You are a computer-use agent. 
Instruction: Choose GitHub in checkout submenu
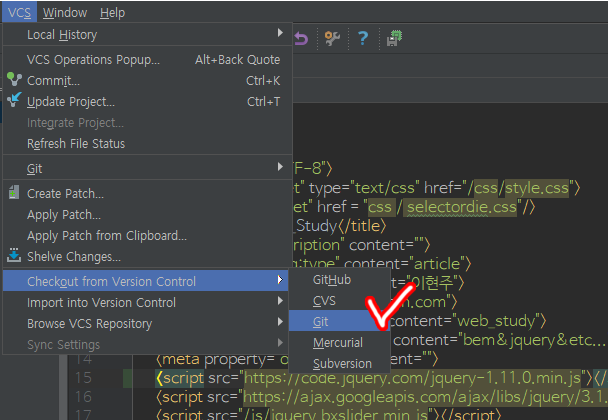[x=339, y=279]
